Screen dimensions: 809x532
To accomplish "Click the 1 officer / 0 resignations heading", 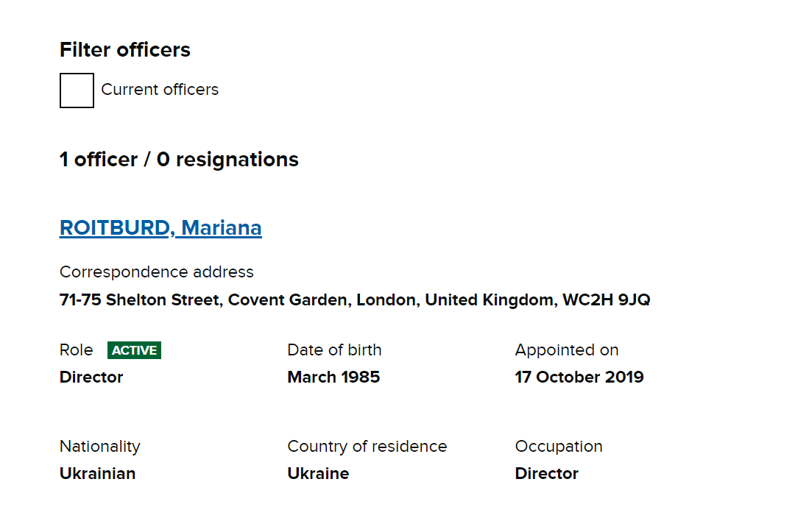I will pyautogui.click(x=179, y=159).
